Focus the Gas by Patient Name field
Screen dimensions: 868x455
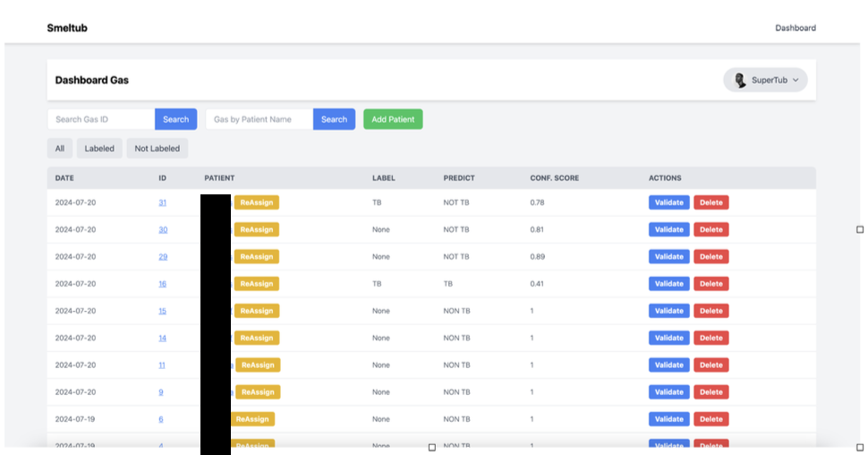260,119
